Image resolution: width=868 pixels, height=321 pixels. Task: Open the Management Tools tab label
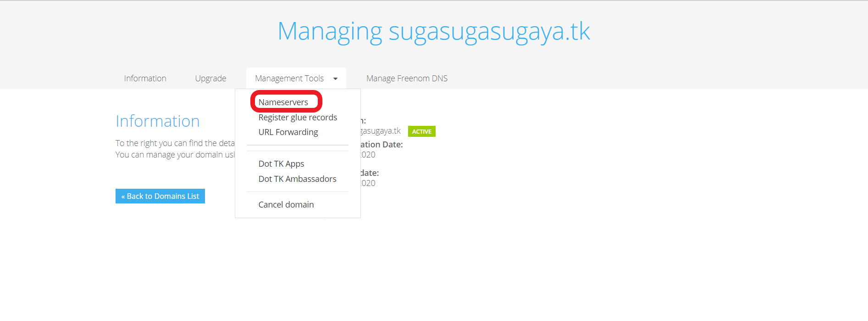[x=289, y=79]
